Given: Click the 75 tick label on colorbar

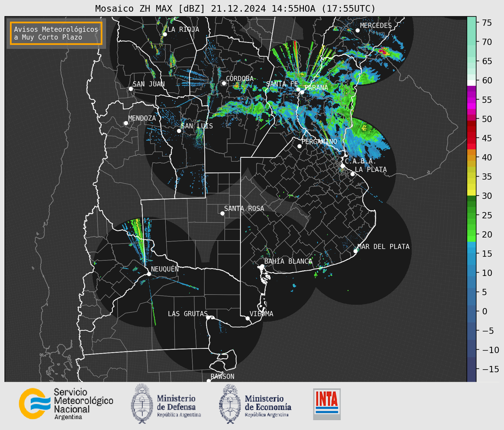Looking at the screenshot, I should click(487, 23).
